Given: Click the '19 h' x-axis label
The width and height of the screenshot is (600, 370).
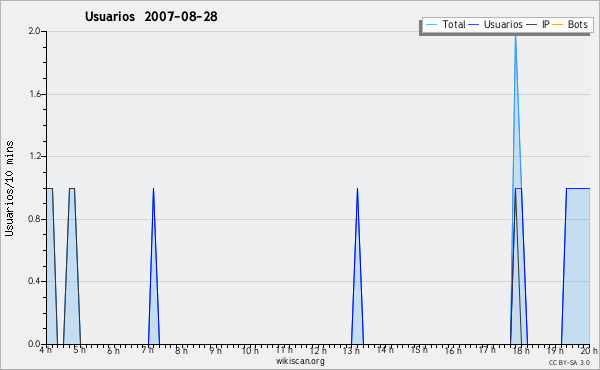Looking at the screenshot, I should (555, 350).
